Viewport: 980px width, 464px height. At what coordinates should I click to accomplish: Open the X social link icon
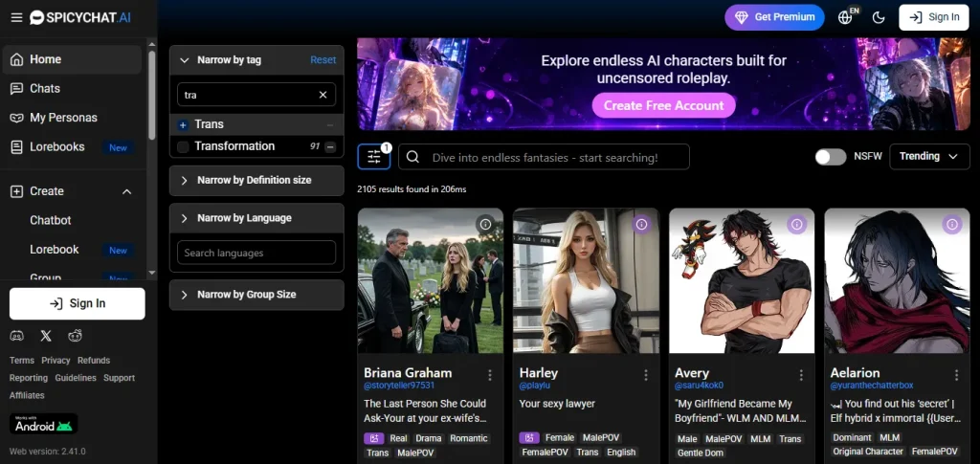[x=46, y=336]
